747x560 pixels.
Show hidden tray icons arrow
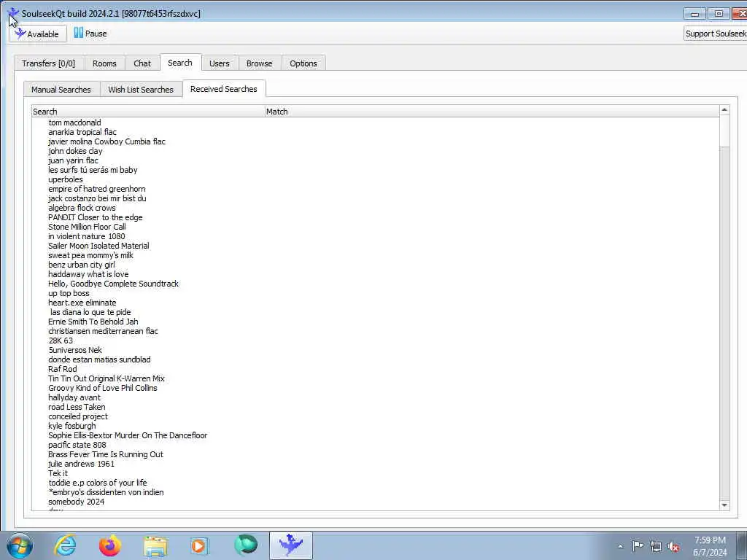(x=620, y=546)
